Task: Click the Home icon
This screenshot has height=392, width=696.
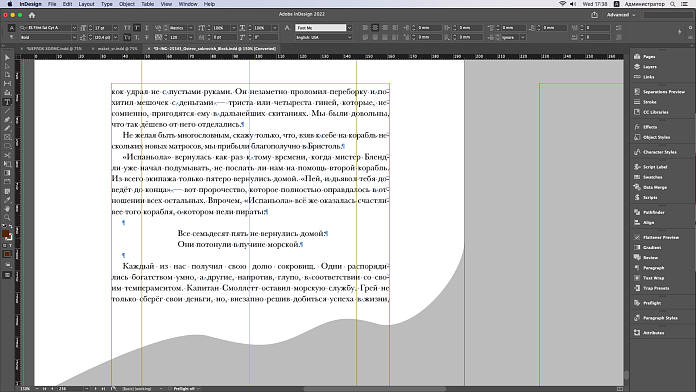Action: point(32,15)
